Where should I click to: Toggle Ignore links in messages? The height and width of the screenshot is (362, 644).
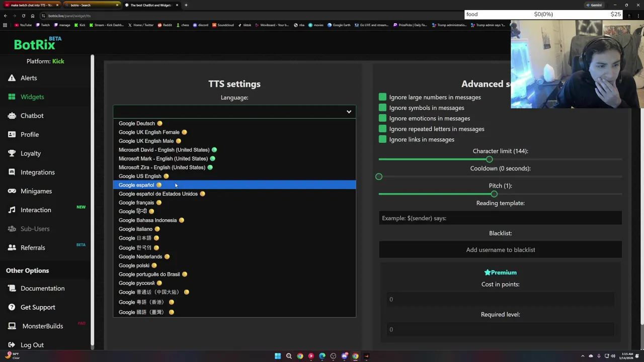coord(382,139)
